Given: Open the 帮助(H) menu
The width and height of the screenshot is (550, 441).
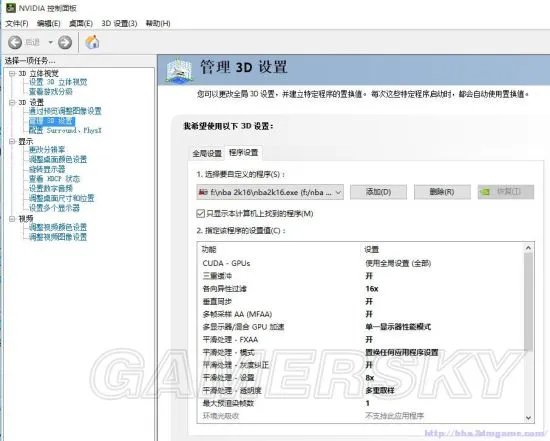Looking at the screenshot, I should [158, 24].
